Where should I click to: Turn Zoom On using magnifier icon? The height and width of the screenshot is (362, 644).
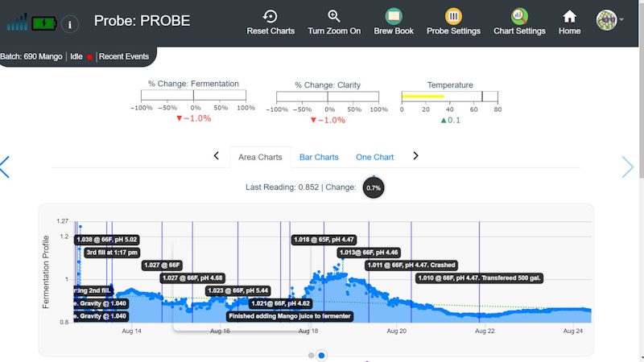click(x=334, y=16)
